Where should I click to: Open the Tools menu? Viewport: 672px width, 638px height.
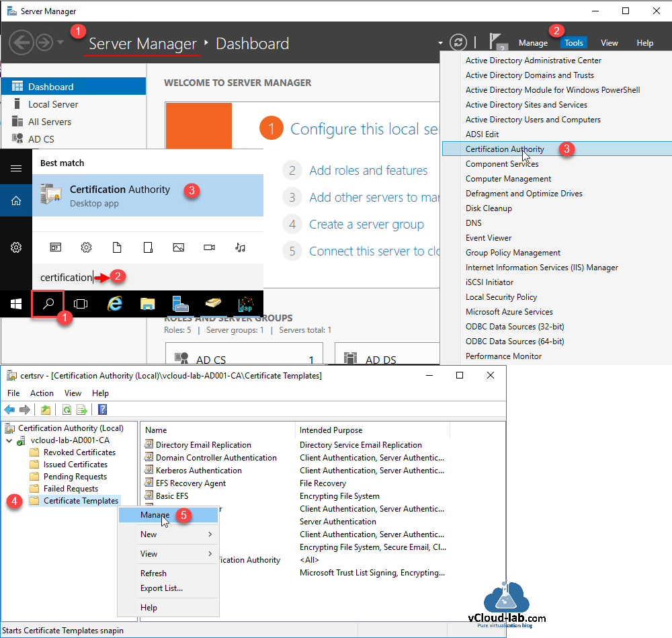click(573, 43)
